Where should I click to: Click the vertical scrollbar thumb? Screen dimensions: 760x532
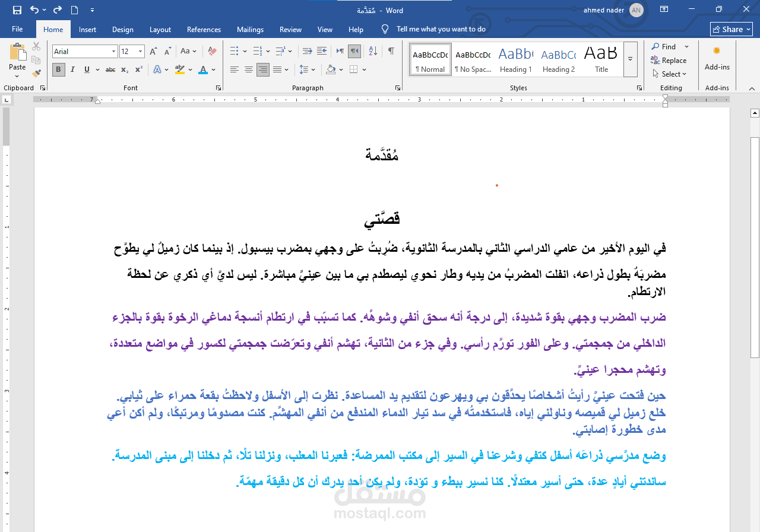[x=755, y=247]
